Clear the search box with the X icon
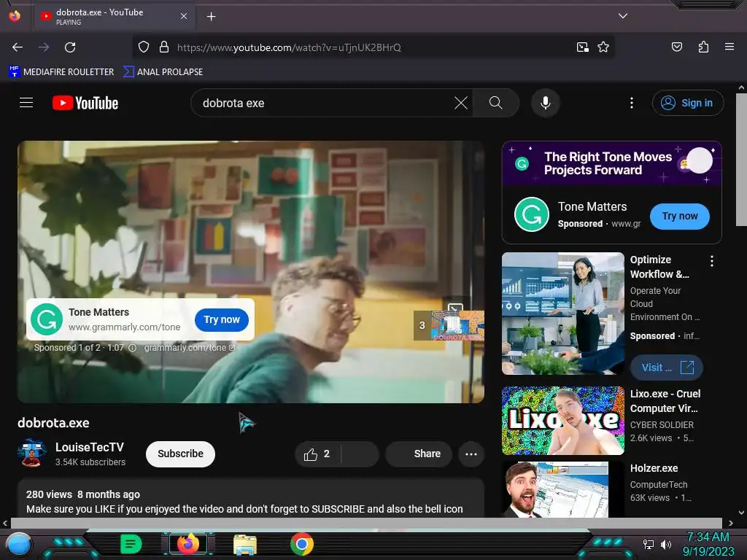 461,103
